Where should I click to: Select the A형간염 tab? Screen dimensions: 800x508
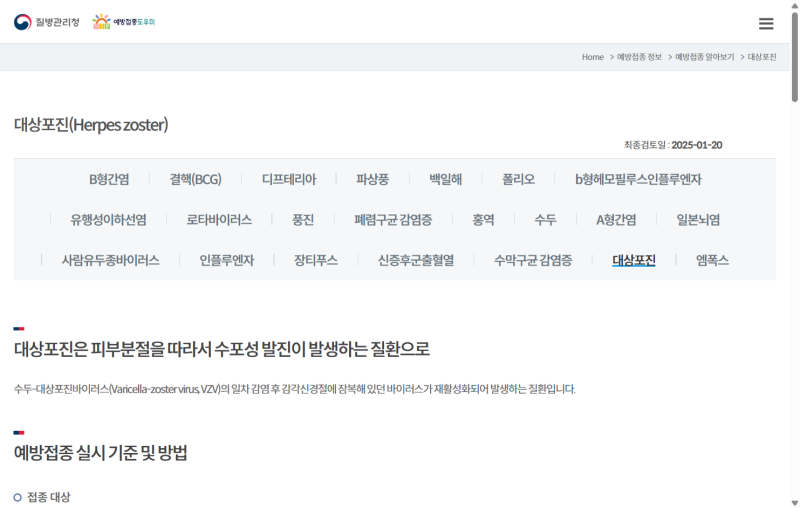tap(616, 220)
